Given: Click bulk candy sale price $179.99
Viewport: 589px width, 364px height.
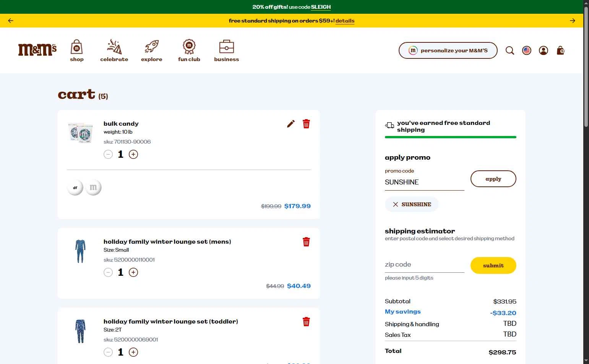Looking at the screenshot, I should coord(297,206).
